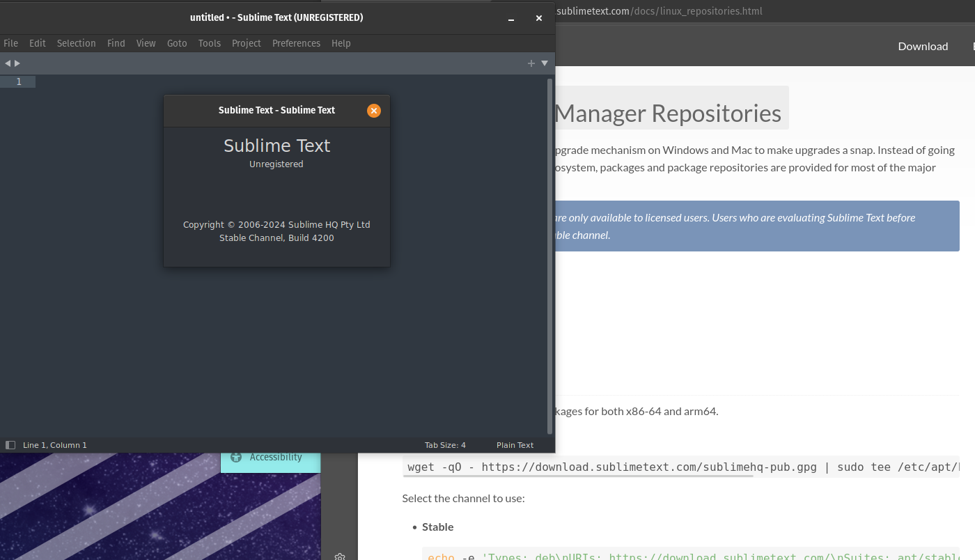Click Line 1, Column 1 in the status bar
The height and width of the screenshot is (560, 975).
(x=55, y=445)
